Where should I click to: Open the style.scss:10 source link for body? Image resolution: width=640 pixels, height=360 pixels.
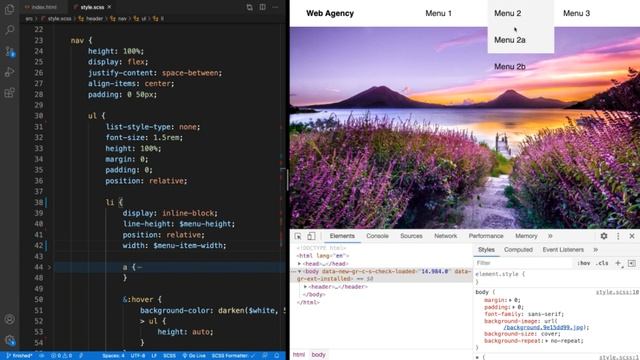point(618,292)
